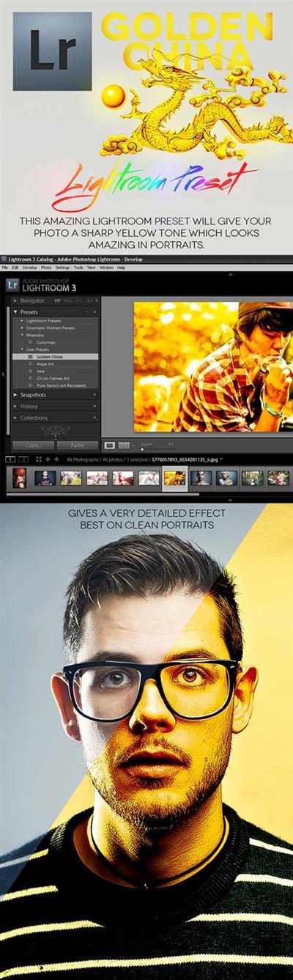Open the Develop menu
This screenshot has height=980, width=293.
pos(30,268)
